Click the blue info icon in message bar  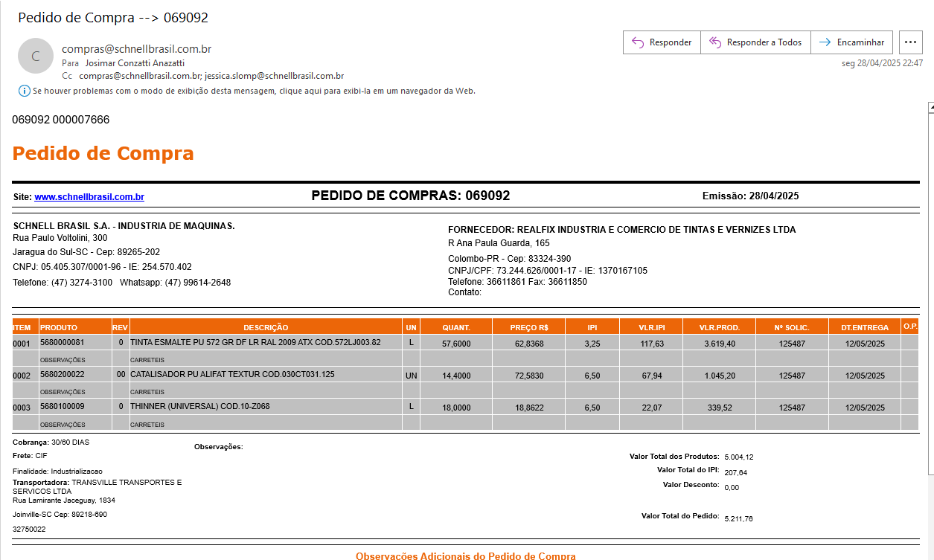tap(25, 91)
